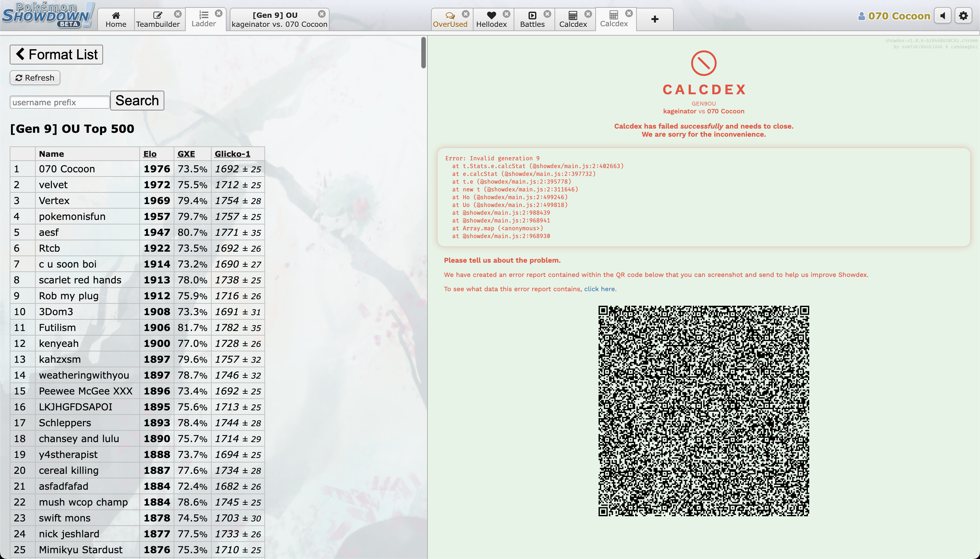
Task: Switch to the Ladder tab
Action: coord(204,19)
